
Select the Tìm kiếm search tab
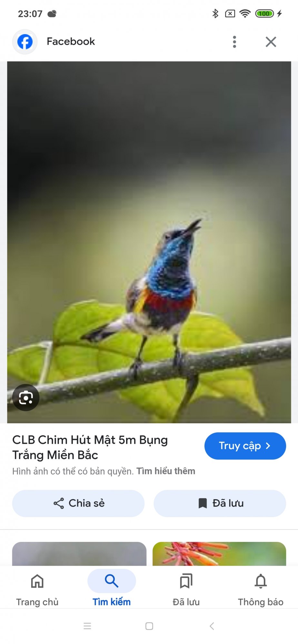(112, 589)
